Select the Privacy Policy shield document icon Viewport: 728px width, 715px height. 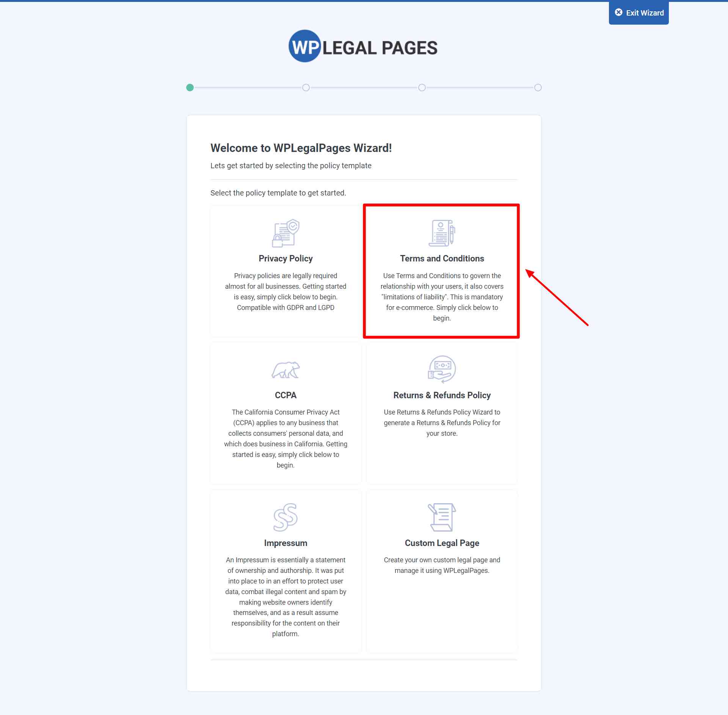[286, 233]
